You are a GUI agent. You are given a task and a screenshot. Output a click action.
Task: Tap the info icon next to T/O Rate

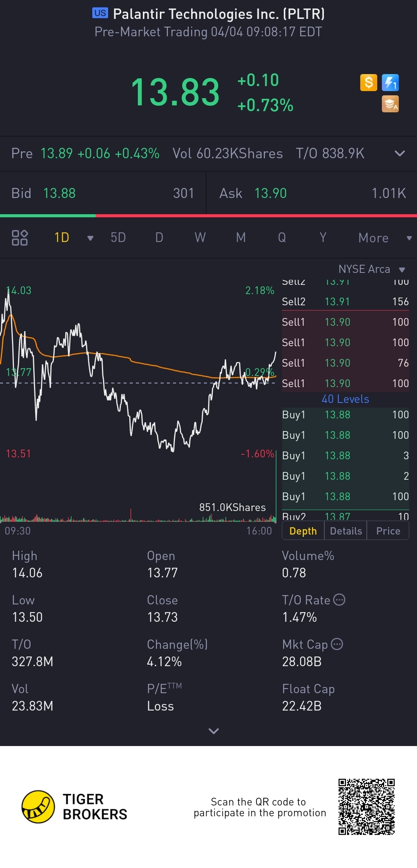(339, 600)
